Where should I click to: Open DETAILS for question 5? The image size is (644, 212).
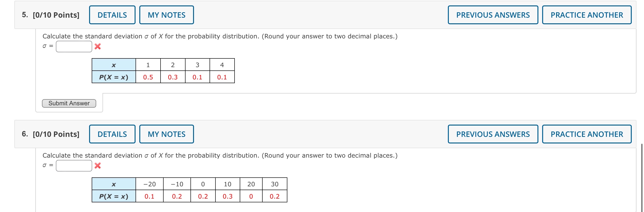[112, 15]
